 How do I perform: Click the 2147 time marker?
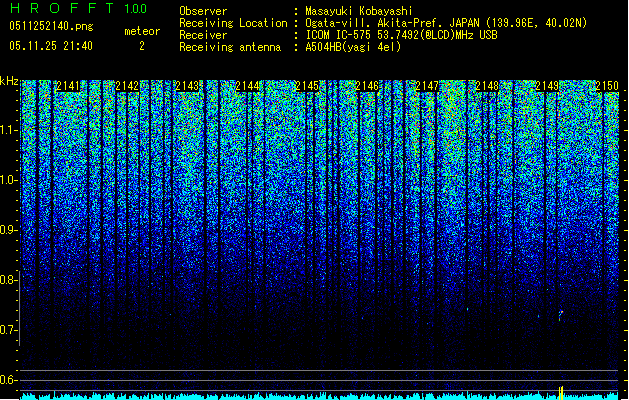(x=427, y=86)
